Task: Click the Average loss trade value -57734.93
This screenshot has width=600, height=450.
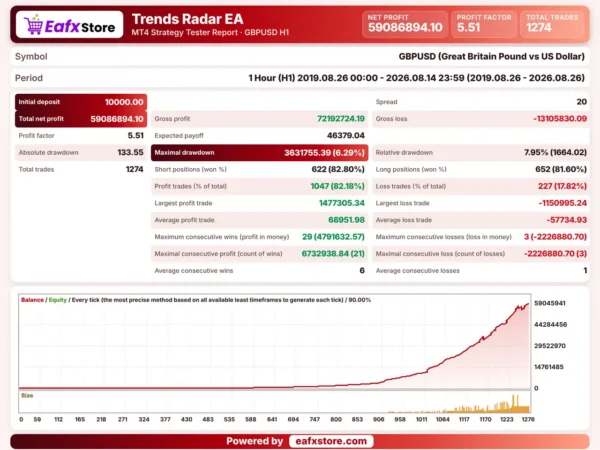Action: pos(566,220)
